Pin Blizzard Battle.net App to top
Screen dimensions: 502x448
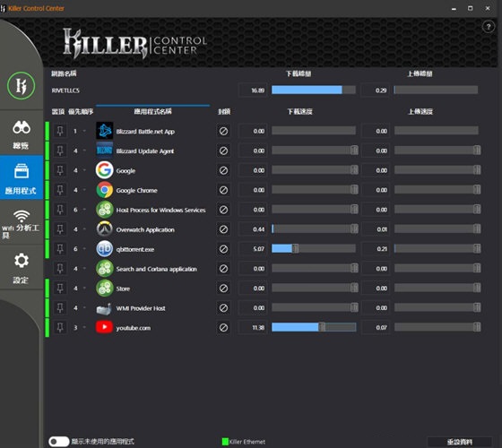click(60, 131)
